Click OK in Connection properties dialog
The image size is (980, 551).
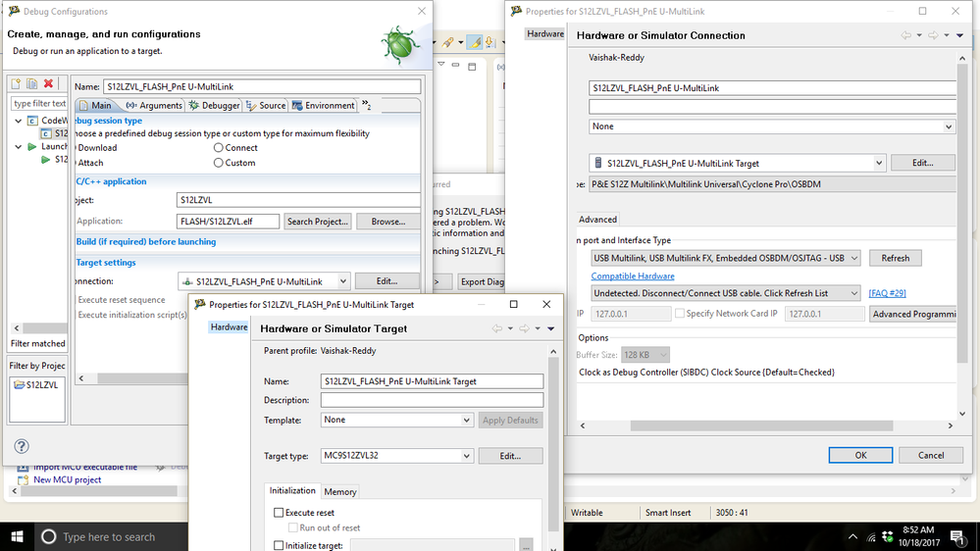coord(860,456)
